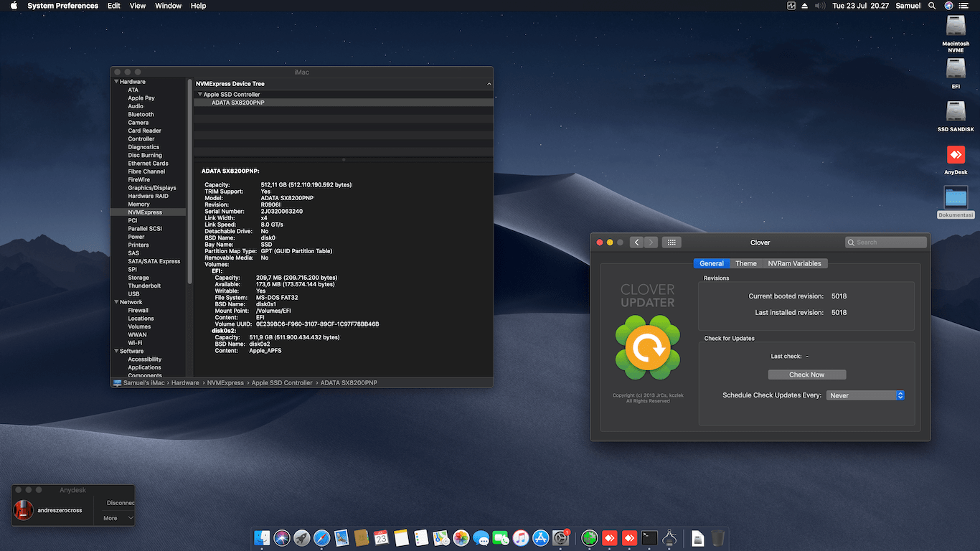Open Photos from the Dock
980x551 pixels.
(461, 537)
